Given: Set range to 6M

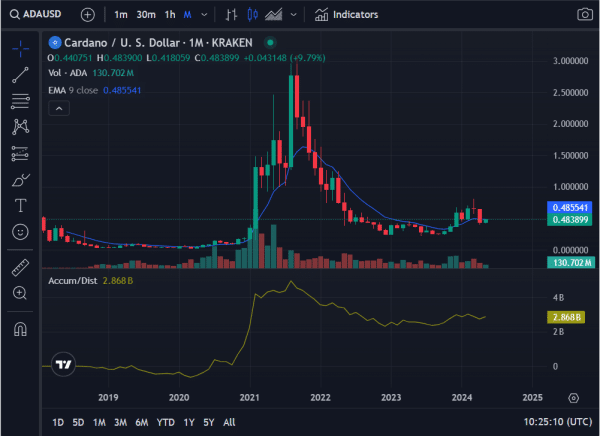Looking at the screenshot, I should coord(142,422).
